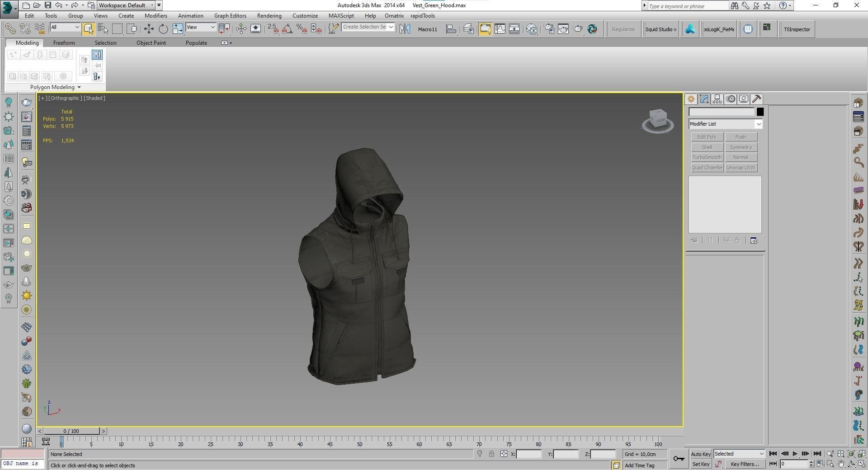Open the Hierarchy command panel tab
This screenshot has height=470, width=868.
point(717,99)
